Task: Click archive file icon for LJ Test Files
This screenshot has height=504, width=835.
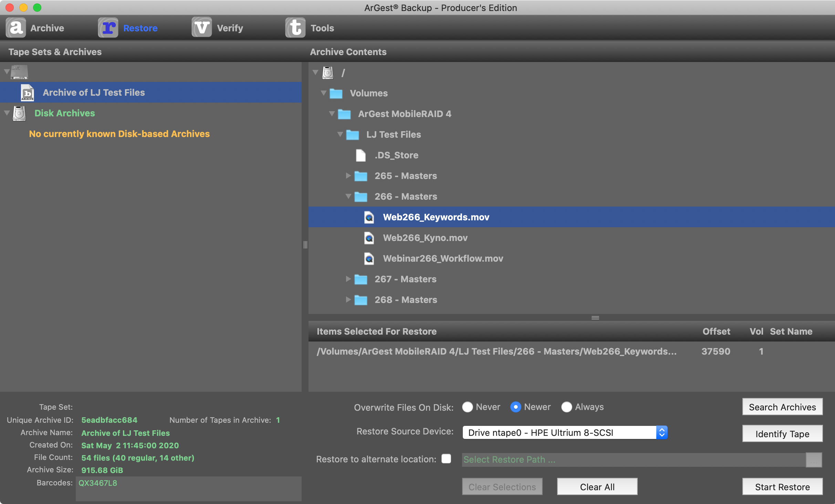Action: [28, 93]
